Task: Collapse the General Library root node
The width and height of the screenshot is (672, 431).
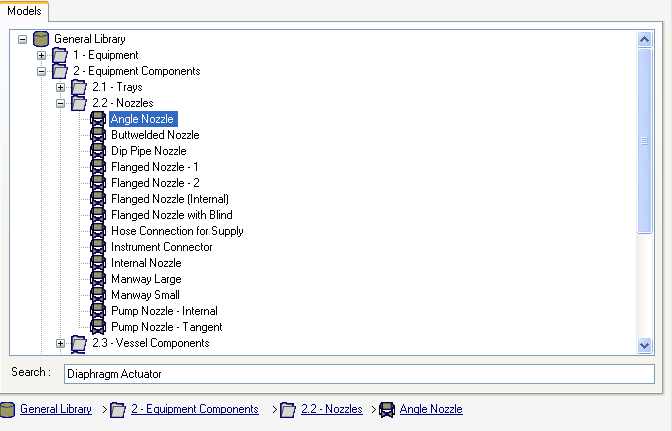Action: [x=23, y=39]
